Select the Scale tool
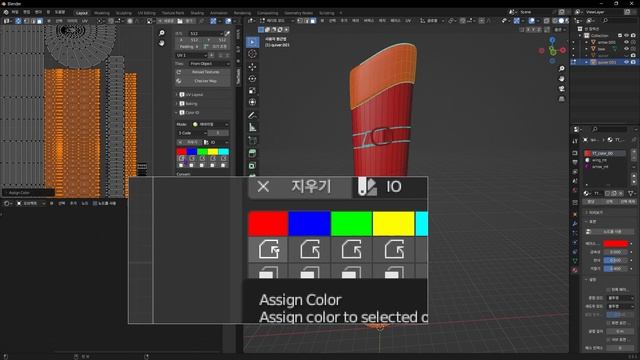This screenshot has height=360, width=640. point(252,90)
